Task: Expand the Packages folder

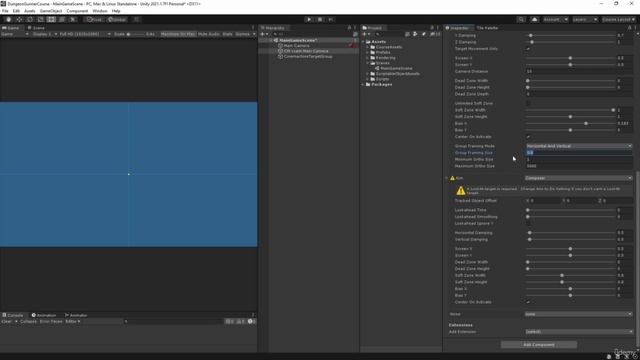Action: (x=363, y=84)
